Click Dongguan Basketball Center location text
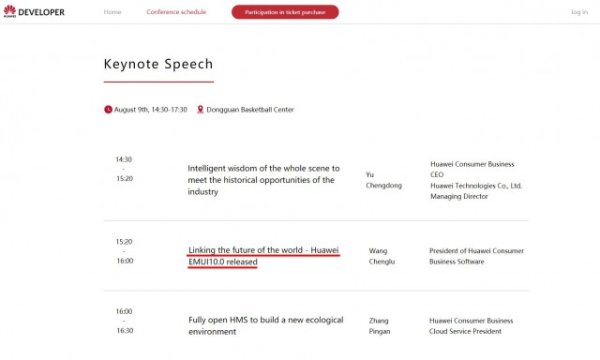Viewport: 600px width, 360px height. click(250, 109)
